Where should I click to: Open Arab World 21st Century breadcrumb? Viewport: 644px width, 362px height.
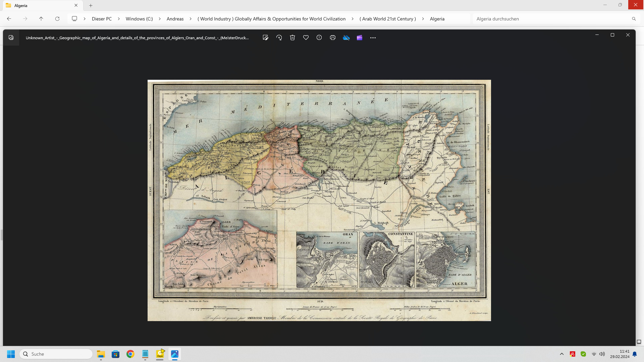tap(388, 19)
